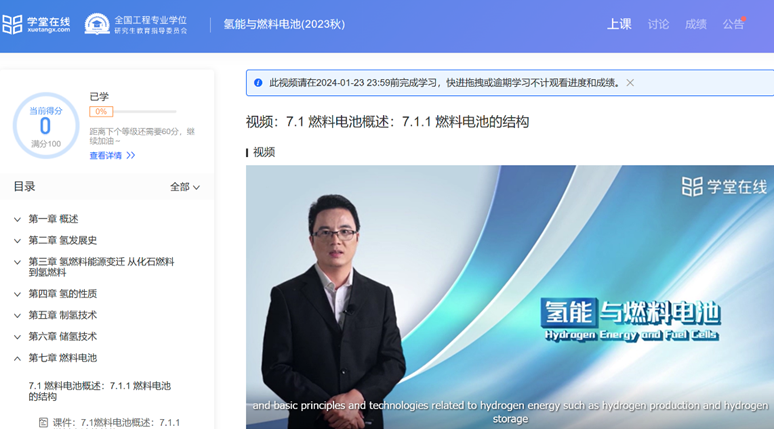Screen dimensions: 774x429
Task: Open the 讨论 tab
Action: (x=658, y=24)
